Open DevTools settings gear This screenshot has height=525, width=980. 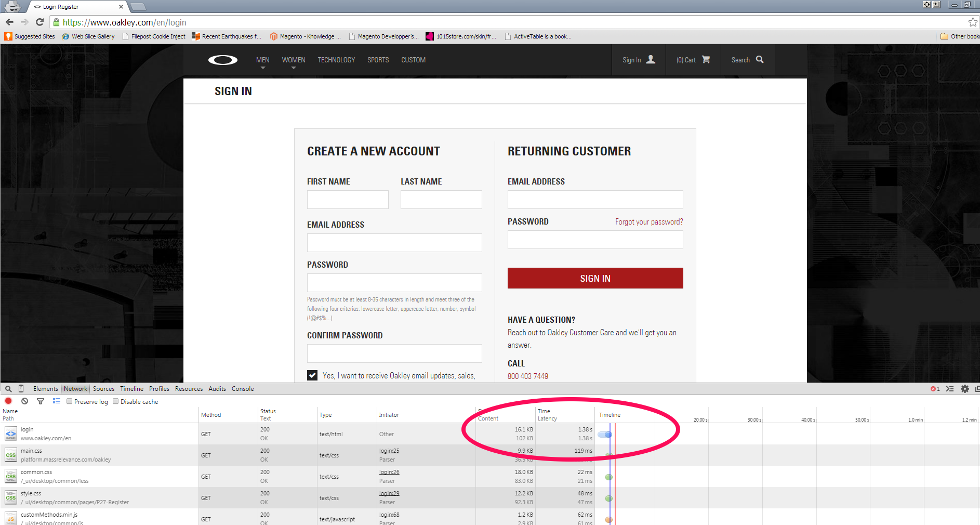(x=965, y=389)
